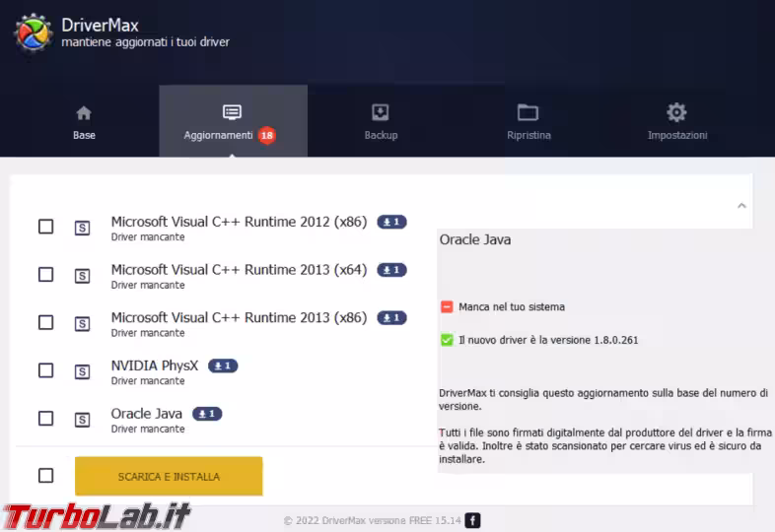Click download badge for Runtime 2013 (x64)
This screenshot has width=775, height=532.
tap(392, 270)
